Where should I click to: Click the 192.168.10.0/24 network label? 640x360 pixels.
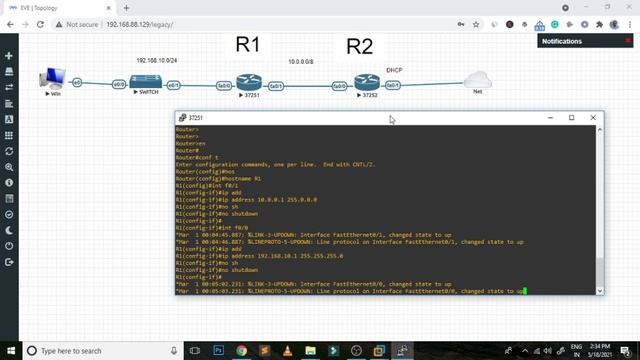click(x=157, y=60)
